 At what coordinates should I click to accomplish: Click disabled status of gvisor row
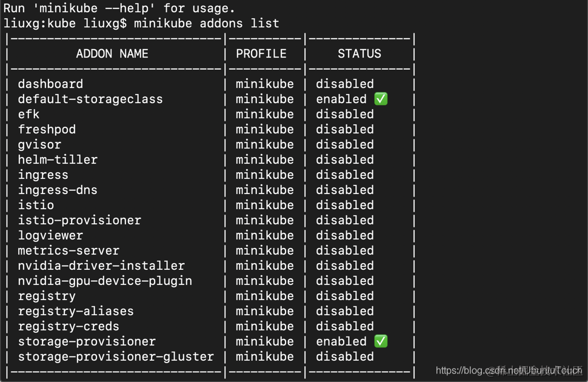pyautogui.click(x=345, y=145)
